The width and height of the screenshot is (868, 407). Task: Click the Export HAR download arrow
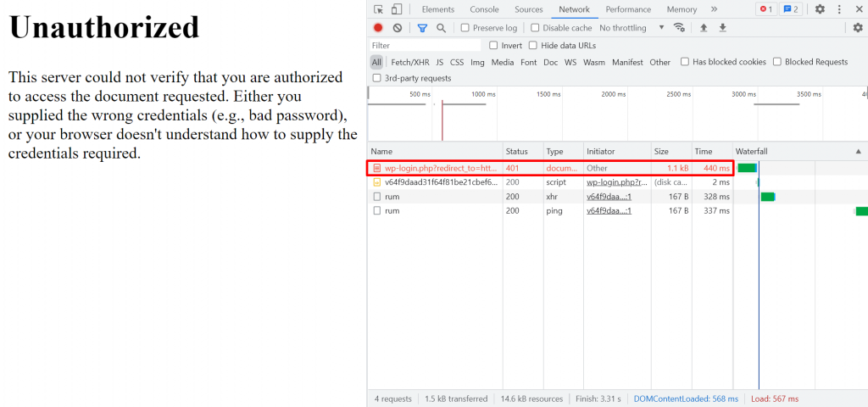tap(723, 28)
